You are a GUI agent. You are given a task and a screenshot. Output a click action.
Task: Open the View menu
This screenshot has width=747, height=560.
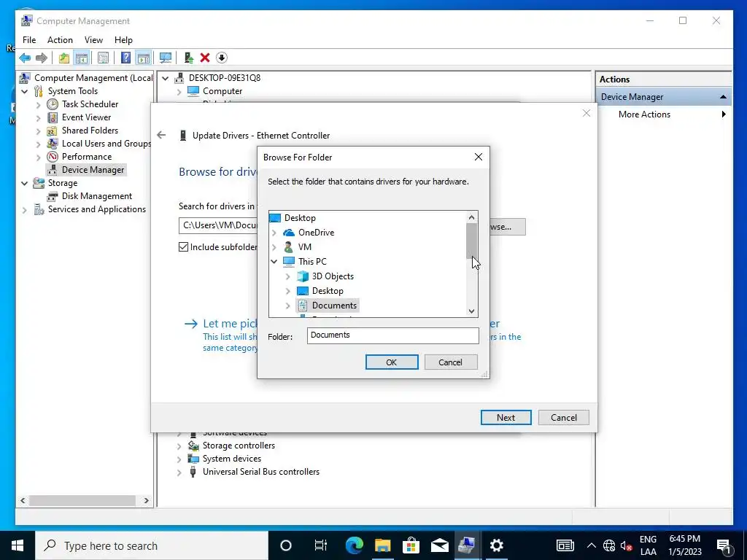[x=93, y=40]
